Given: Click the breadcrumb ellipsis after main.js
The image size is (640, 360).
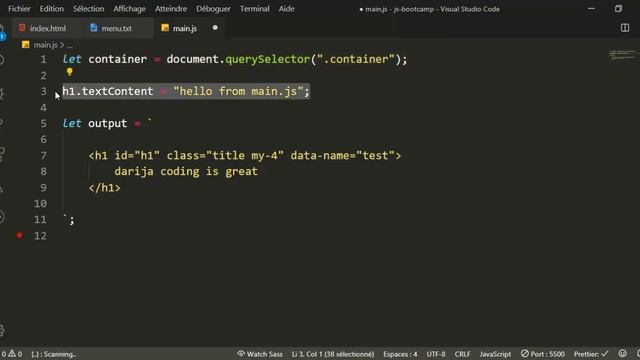Looking at the screenshot, I should [70, 45].
